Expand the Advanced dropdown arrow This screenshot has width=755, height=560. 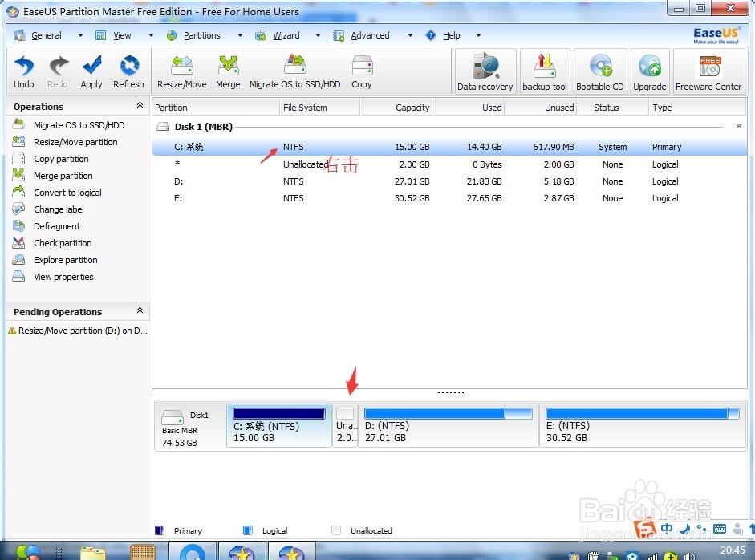(x=410, y=35)
